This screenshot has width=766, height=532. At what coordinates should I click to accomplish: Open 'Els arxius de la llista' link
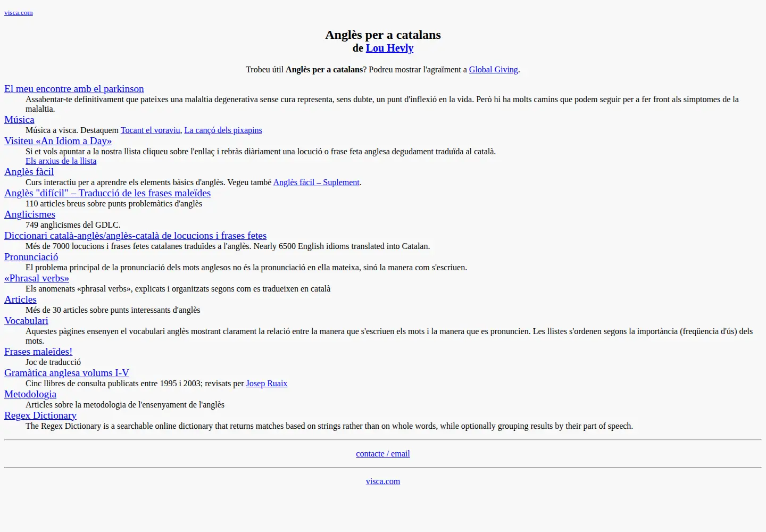click(x=61, y=161)
